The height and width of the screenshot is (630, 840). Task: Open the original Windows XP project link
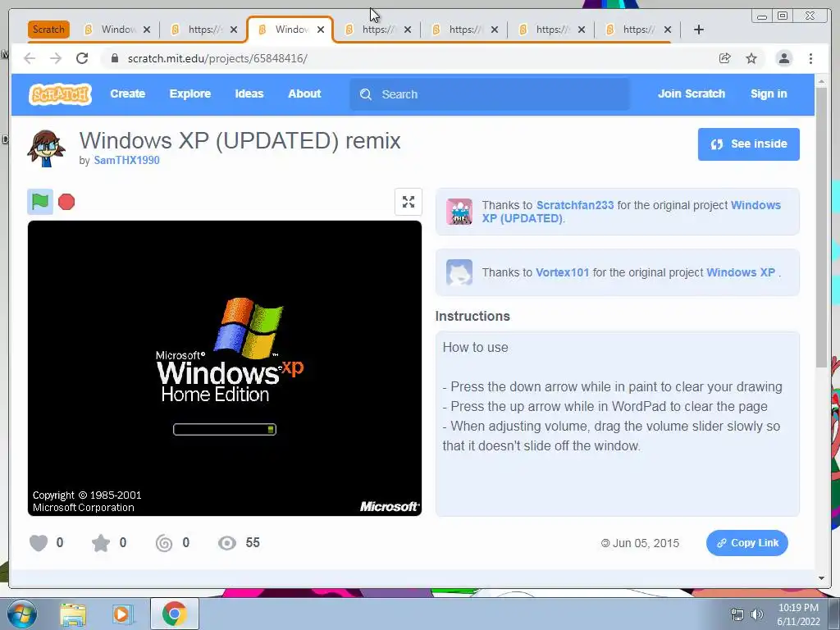coord(741,272)
